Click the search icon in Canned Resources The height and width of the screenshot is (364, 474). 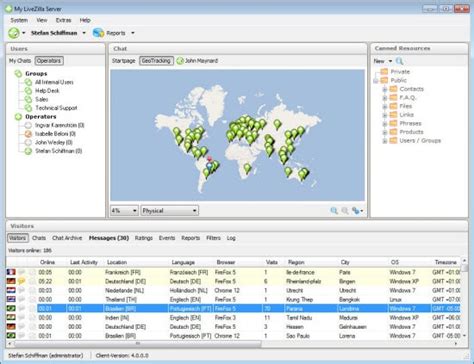(399, 61)
